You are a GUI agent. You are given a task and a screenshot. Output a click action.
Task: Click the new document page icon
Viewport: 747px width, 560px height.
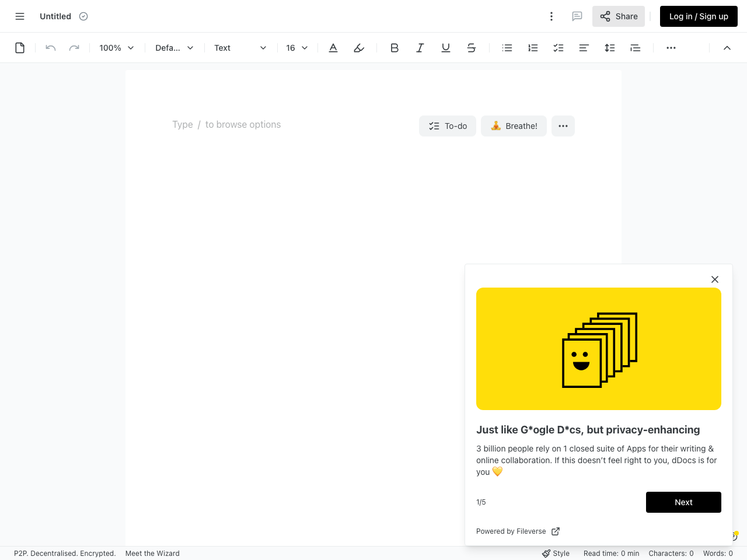coord(19,47)
